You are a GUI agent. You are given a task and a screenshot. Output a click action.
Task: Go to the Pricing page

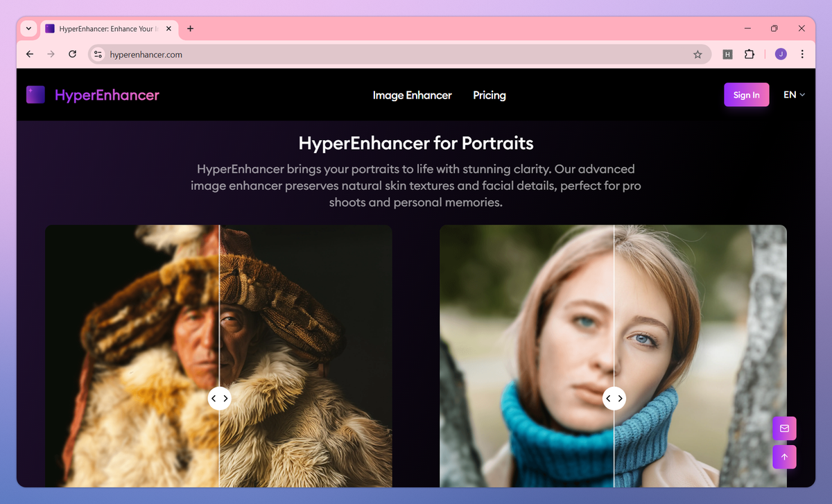[489, 95]
